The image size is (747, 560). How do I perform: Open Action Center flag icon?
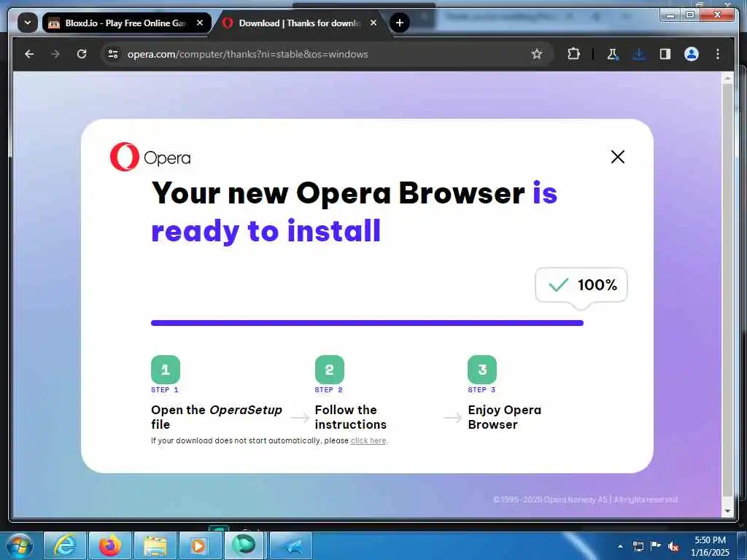[656, 545]
